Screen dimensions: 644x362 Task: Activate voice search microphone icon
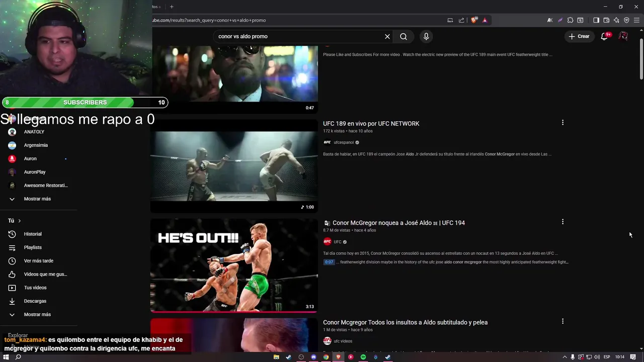tap(426, 36)
